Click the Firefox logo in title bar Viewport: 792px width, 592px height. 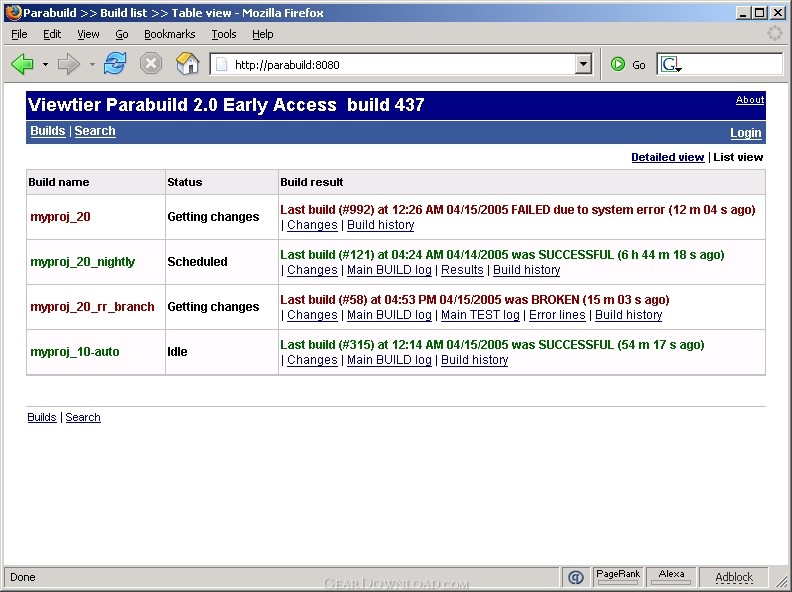[x=13, y=12]
